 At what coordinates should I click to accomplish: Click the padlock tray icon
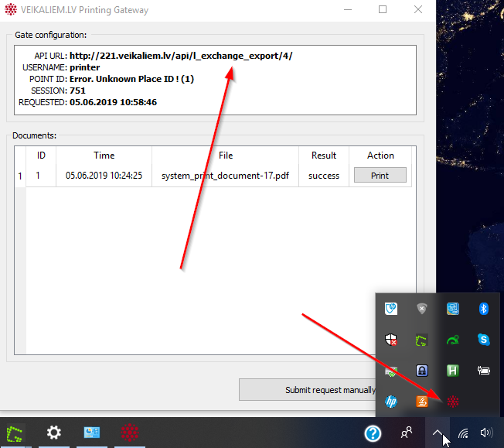tap(422, 371)
